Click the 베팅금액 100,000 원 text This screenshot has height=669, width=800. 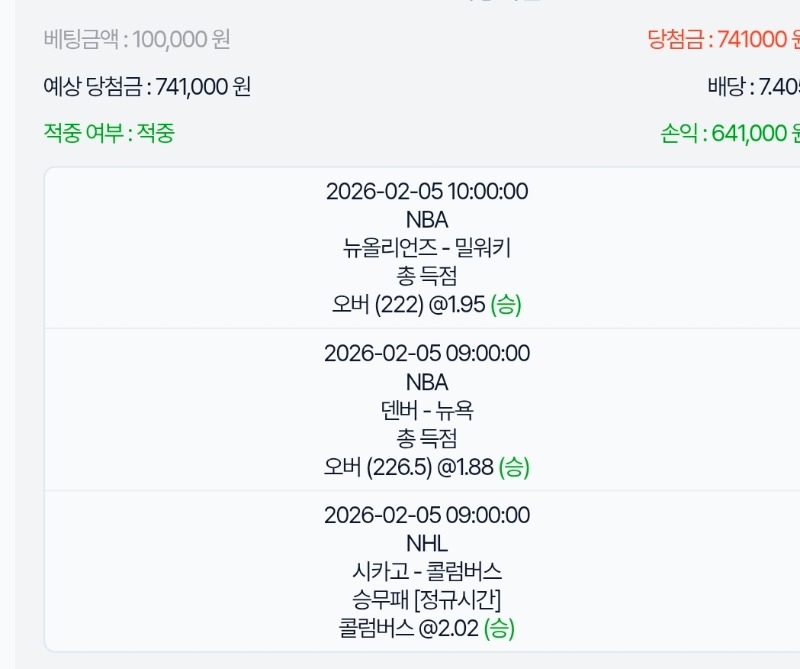click(x=137, y=40)
